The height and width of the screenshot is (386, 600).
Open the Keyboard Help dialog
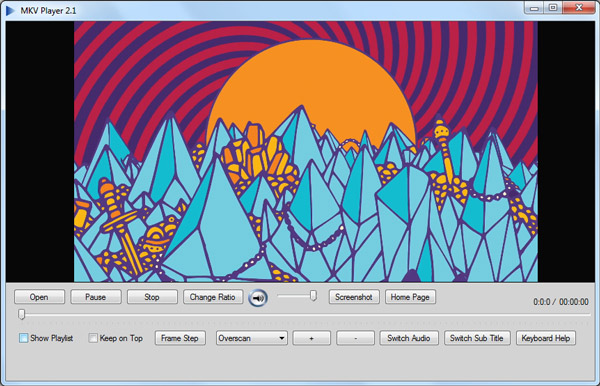[x=546, y=338]
